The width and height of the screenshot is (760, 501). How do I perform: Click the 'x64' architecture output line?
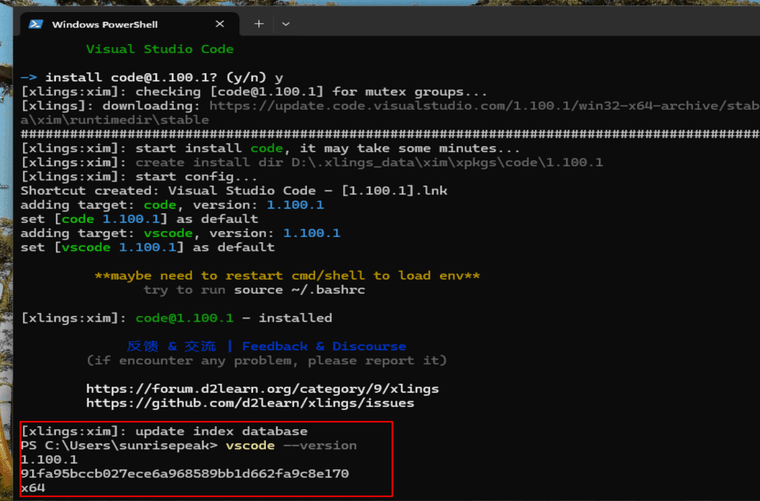(x=33, y=488)
